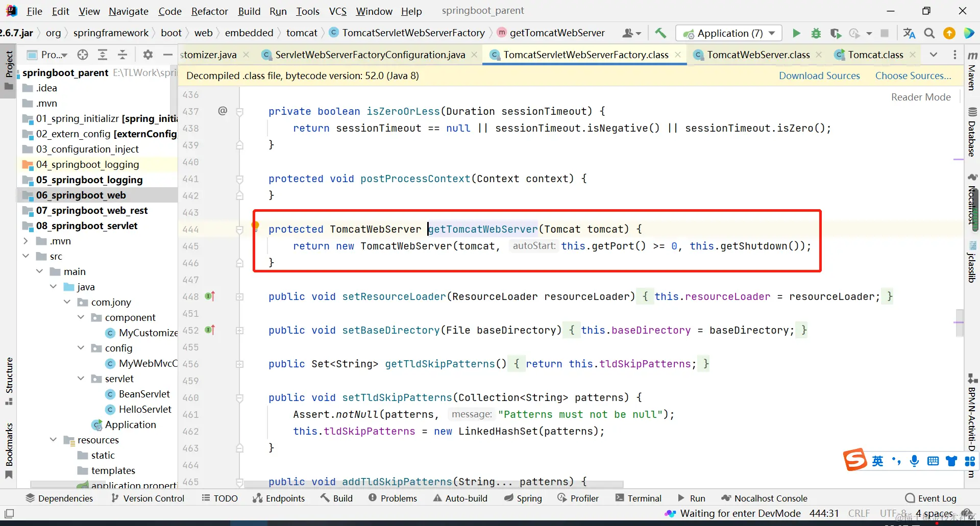
Task: Collapse the resources folder node
Action: coord(54,440)
